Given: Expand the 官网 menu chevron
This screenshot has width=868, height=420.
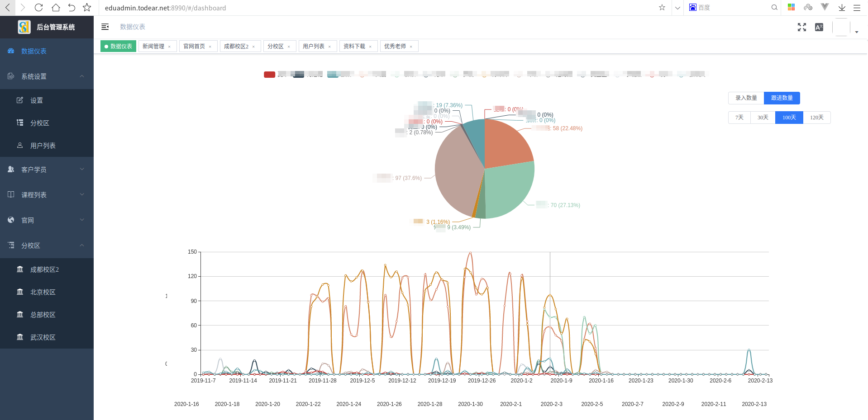Looking at the screenshot, I should (82, 220).
